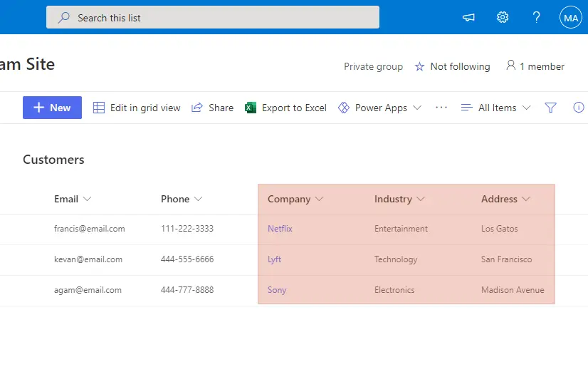Click the Team Site title

coord(27,64)
